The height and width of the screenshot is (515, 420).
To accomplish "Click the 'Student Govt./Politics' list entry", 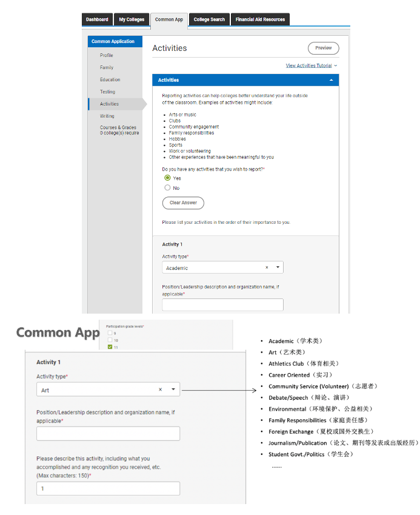I will [311, 454].
